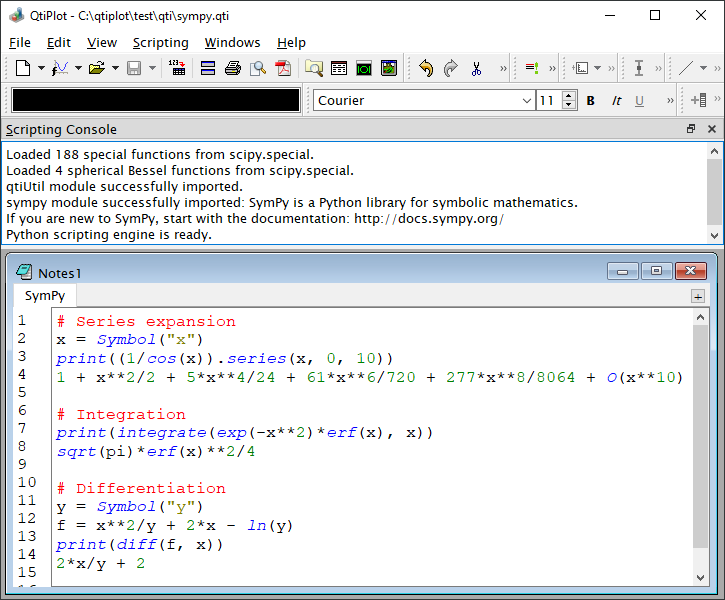The image size is (725, 600).
Task: Open the Courier font dropdown
Action: [x=527, y=100]
